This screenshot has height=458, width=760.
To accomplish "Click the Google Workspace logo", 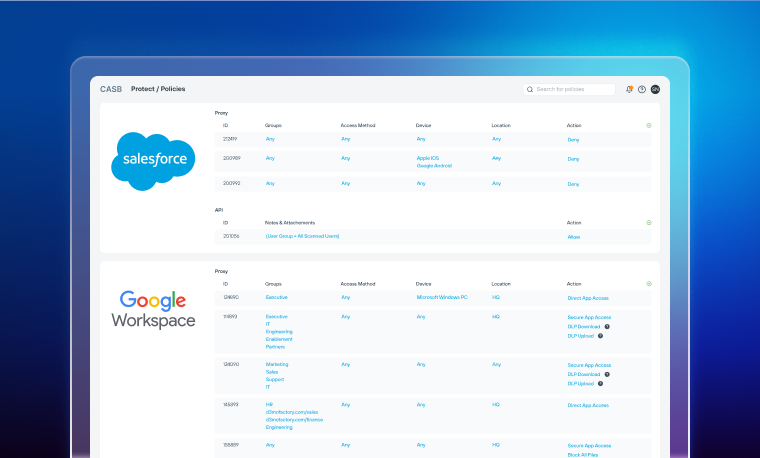I will coord(154,309).
